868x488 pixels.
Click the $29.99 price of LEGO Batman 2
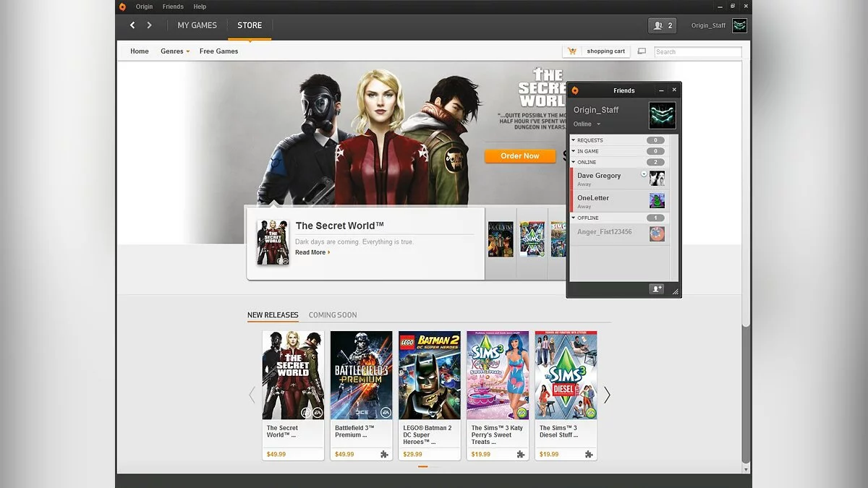pyautogui.click(x=412, y=454)
